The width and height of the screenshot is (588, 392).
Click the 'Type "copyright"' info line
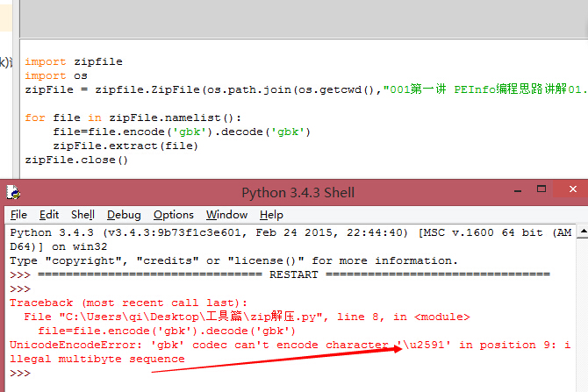(233, 260)
